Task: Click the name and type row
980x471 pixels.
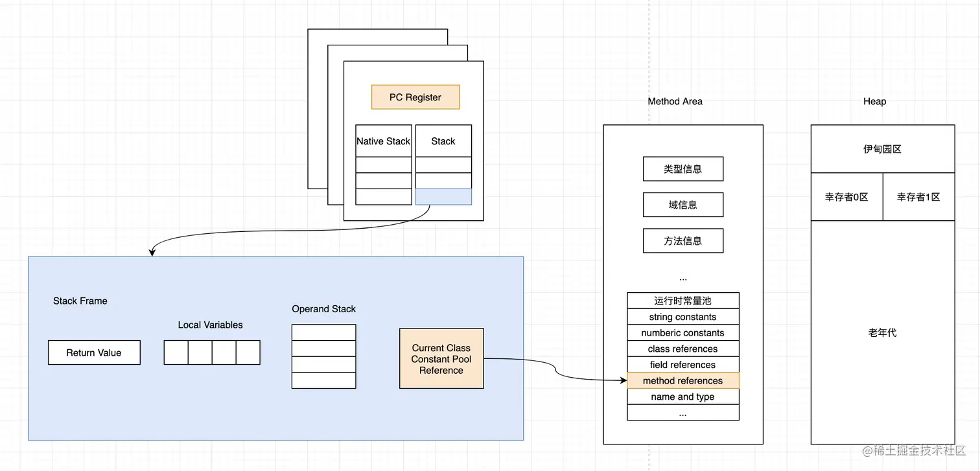Action: click(x=683, y=396)
